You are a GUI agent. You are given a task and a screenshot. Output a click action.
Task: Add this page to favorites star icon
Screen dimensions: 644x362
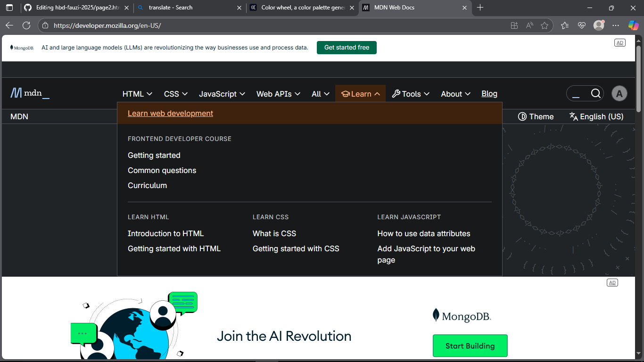pyautogui.click(x=545, y=25)
